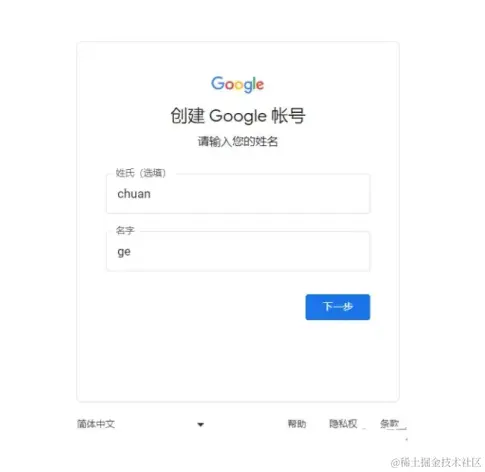Click the word Google in the heading

click(238, 116)
